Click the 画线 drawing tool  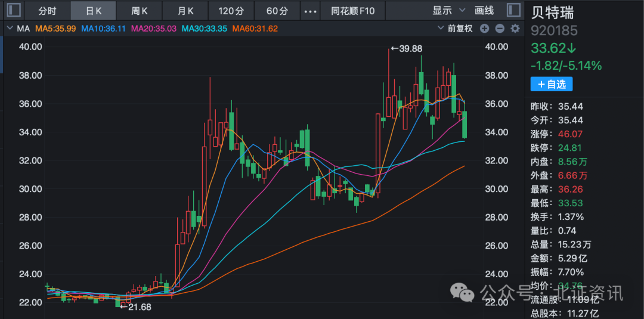(x=484, y=11)
